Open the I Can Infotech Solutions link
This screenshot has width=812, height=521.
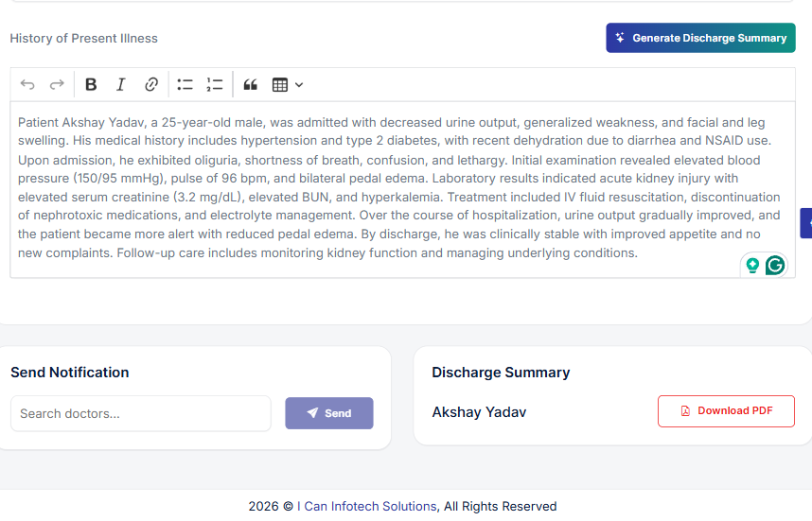pos(366,506)
